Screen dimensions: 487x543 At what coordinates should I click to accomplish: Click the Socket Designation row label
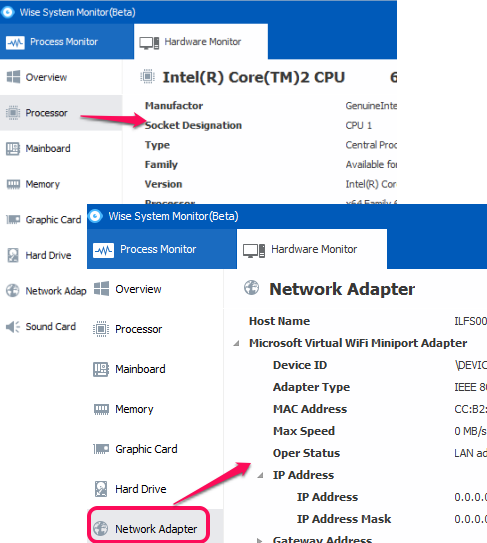pyautogui.click(x=193, y=125)
